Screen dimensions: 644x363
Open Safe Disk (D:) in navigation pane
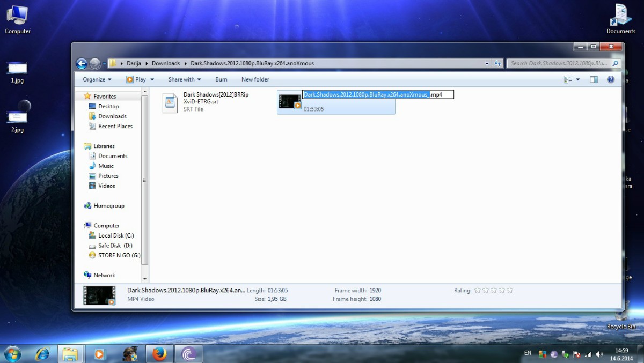pos(115,246)
